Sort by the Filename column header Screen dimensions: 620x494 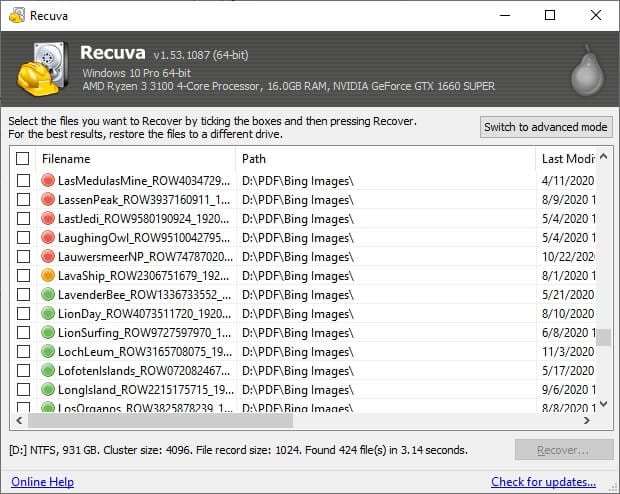click(135, 159)
